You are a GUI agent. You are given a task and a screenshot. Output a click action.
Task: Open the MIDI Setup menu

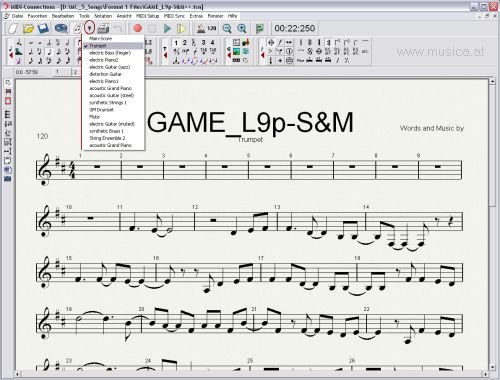[x=147, y=16]
